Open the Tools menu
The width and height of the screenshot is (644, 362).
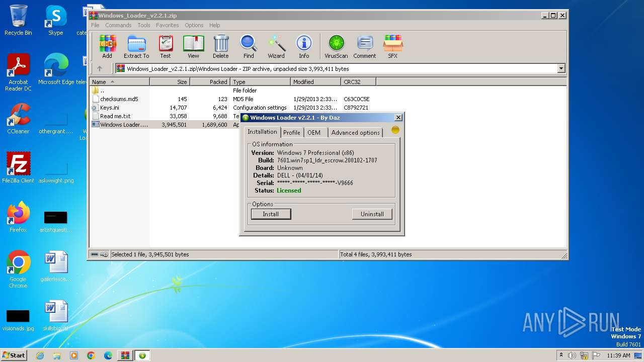144,25
